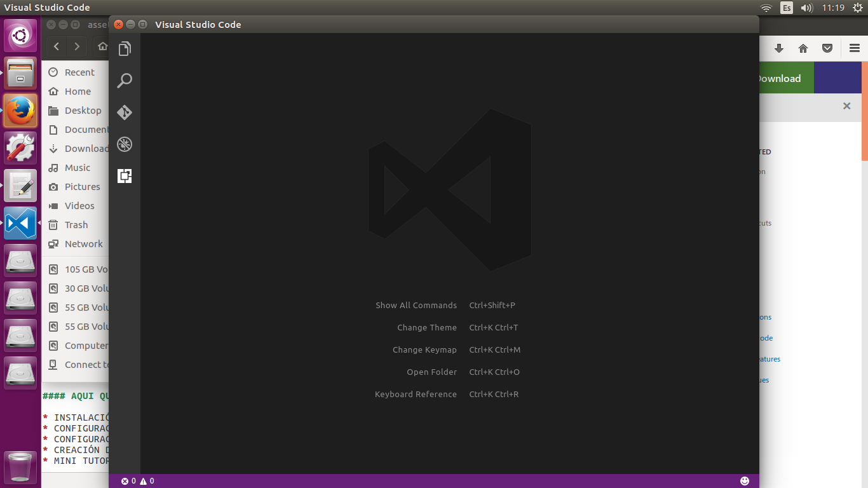Click the green Download button in browser

click(787, 78)
